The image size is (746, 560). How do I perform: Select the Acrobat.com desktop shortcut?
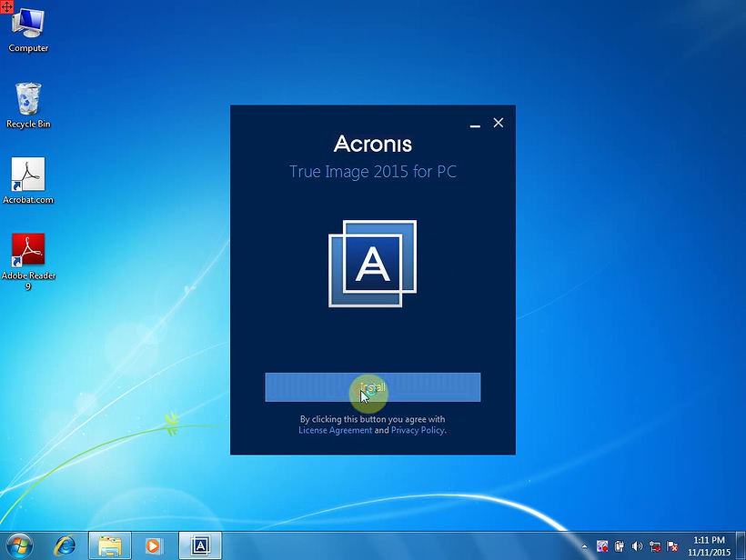click(x=28, y=181)
